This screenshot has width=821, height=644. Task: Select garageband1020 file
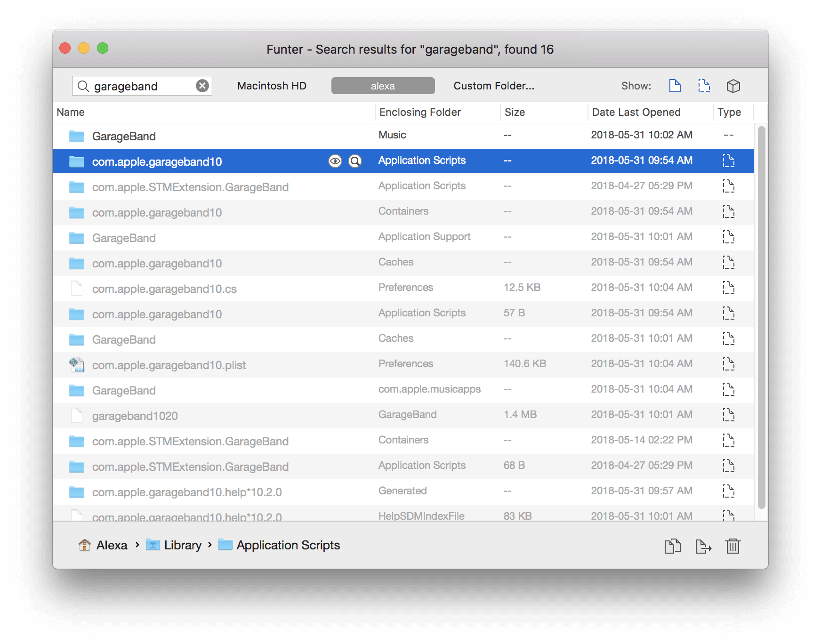tap(403, 416)
